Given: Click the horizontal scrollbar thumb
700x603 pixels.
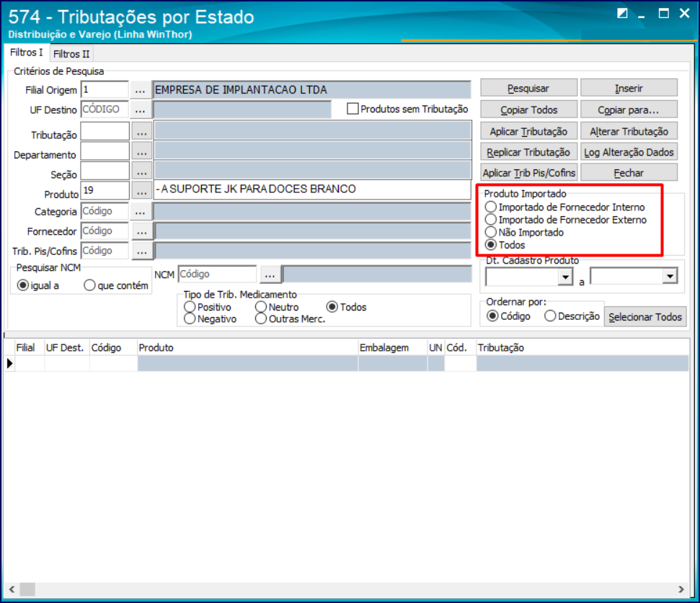Looking at the screenshot, I should pos(27,589).
